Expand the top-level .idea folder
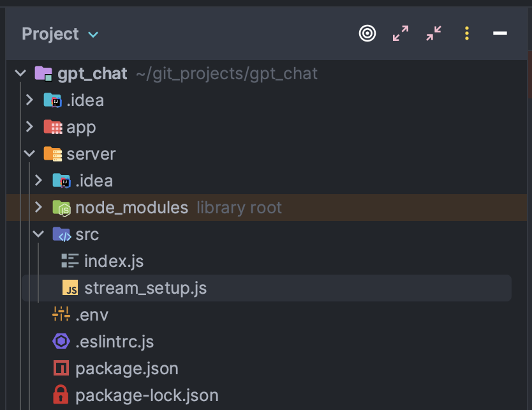This screenshot has width=532, height=410. pos(29,100)
